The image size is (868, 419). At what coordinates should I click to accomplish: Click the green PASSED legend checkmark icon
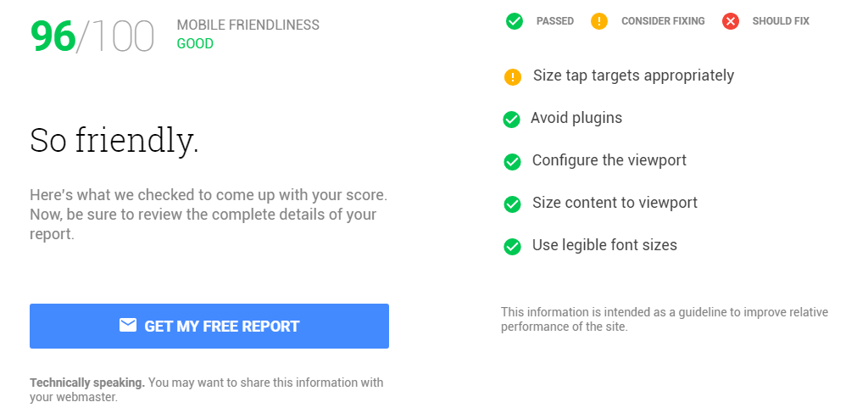tap(515, 21)
